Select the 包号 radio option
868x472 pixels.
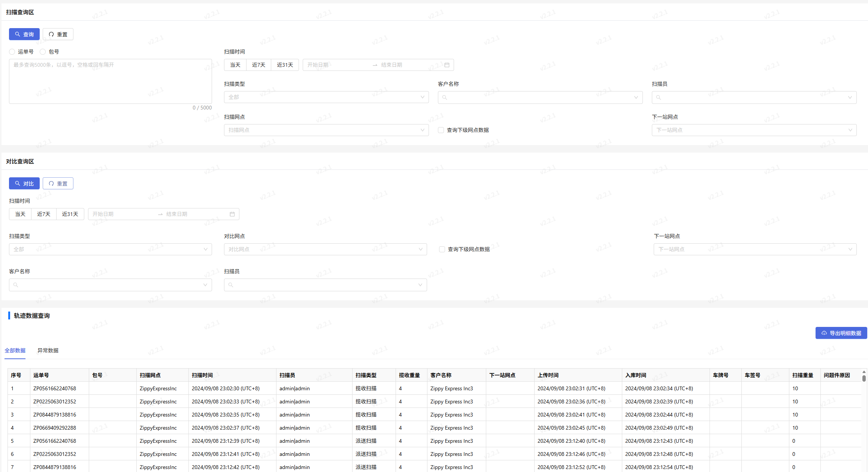point(43,52)
